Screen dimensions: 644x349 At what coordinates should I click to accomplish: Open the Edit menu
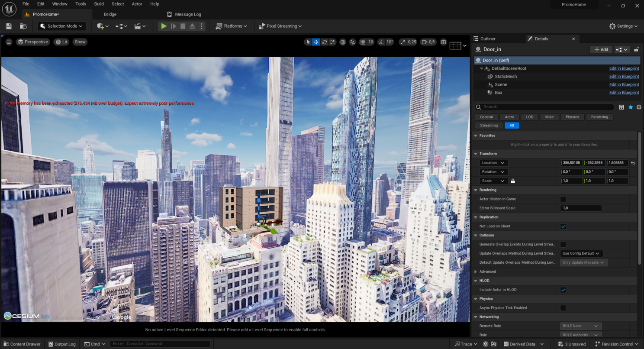pos(41,4)
